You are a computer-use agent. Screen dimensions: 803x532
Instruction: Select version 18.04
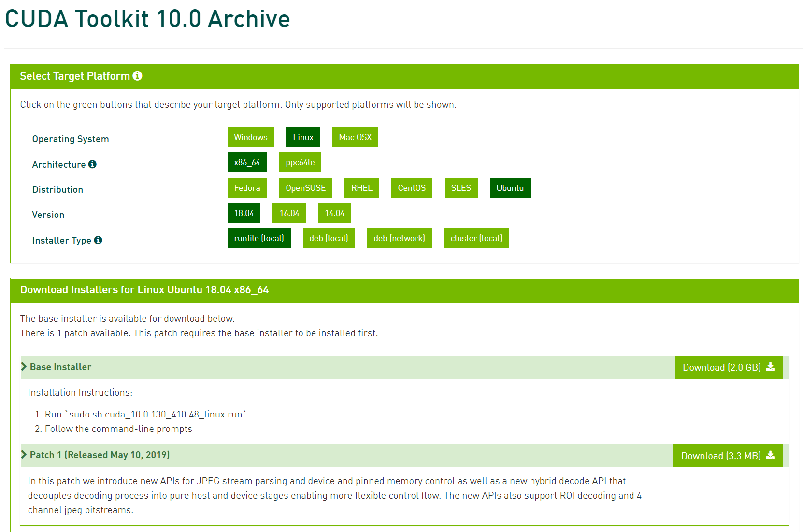(x=244, y=213)
